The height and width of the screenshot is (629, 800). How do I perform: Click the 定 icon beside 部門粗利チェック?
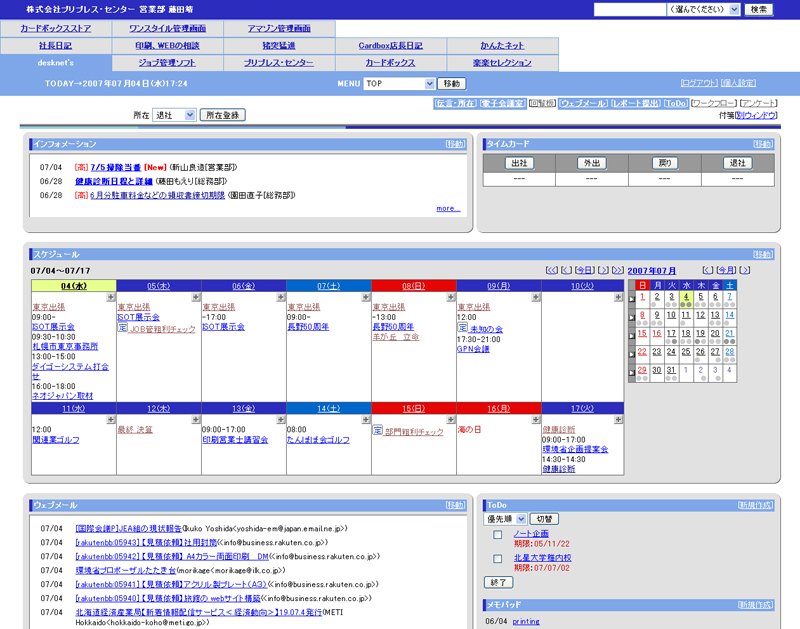[x=378, y=430]
